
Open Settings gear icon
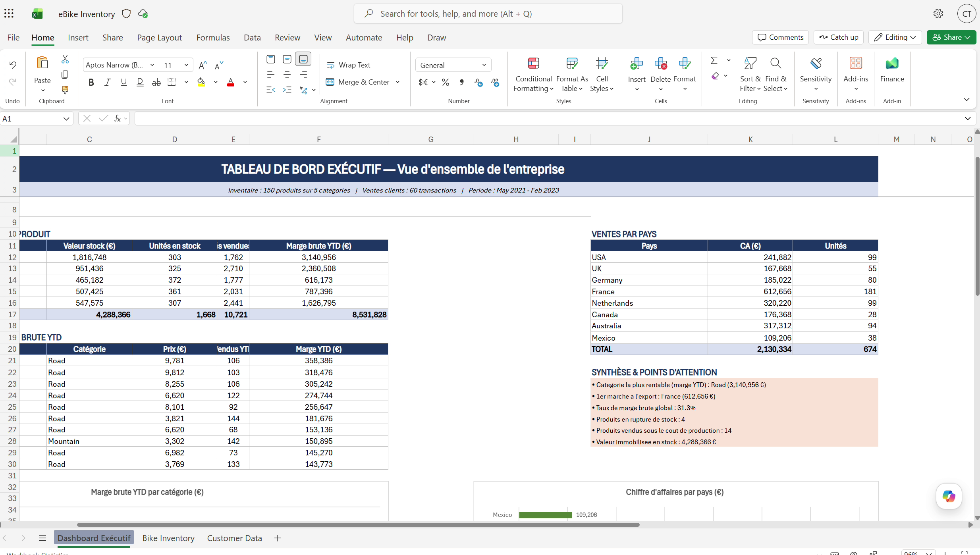[x=938, y=13]
